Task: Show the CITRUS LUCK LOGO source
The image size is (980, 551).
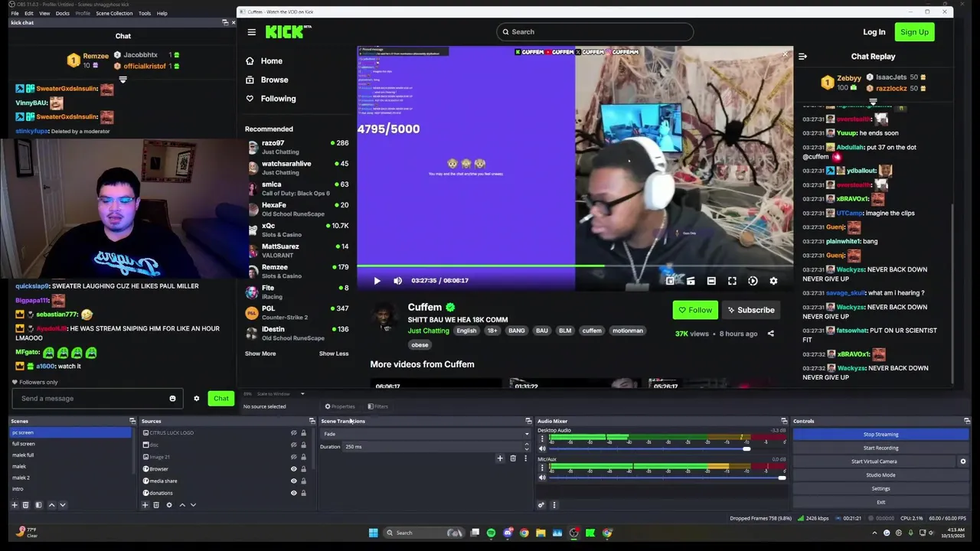Action: [x=293, y=433]
